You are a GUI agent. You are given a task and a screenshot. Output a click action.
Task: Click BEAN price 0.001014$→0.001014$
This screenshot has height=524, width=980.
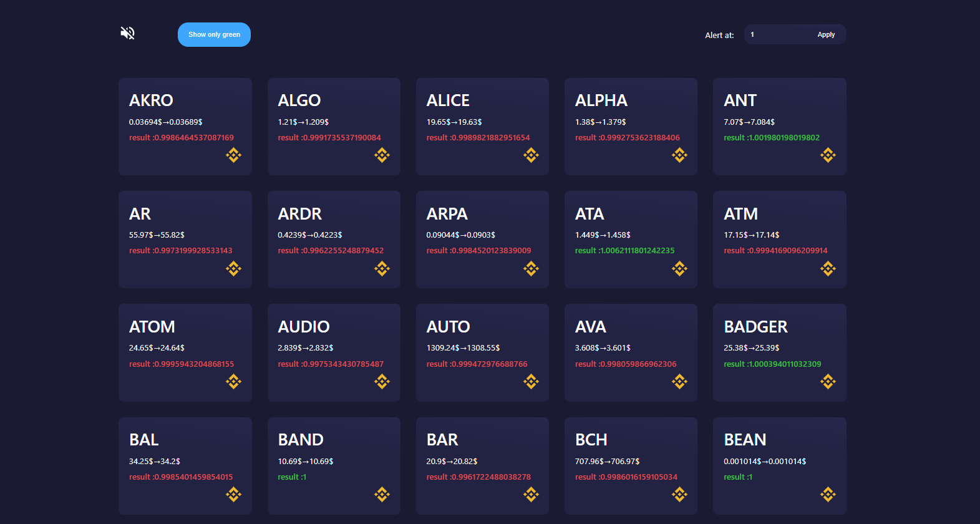point(765,462)
